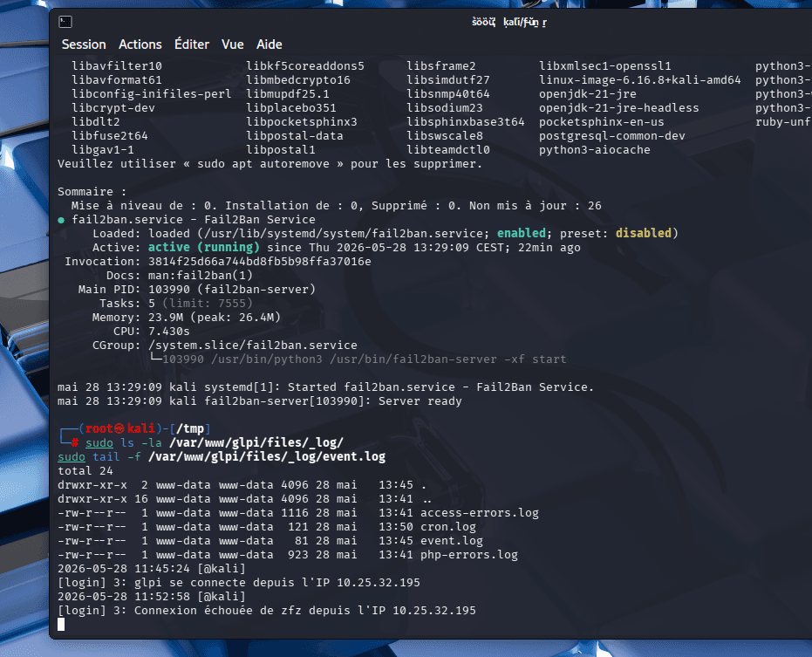Open the Aide menu
Image resolution: width=812 pixels, height=657 pixels.
pyautogui.click(x=270, y=44)
